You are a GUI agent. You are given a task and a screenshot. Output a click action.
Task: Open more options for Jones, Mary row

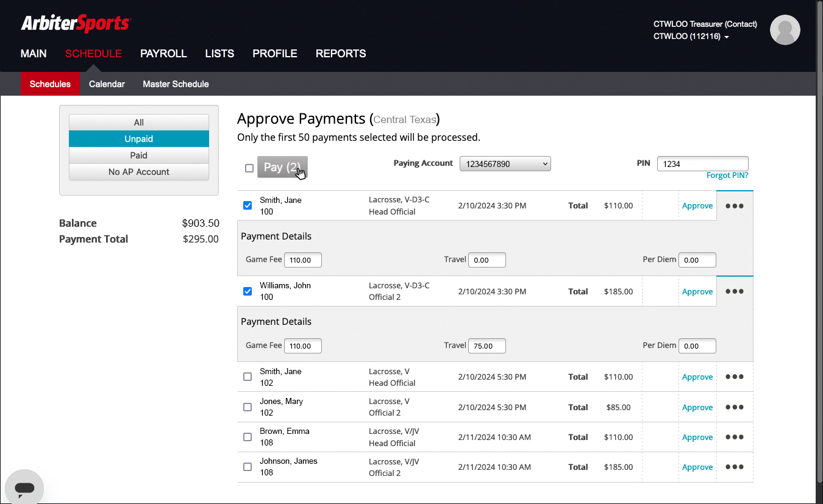coord(734,407)
